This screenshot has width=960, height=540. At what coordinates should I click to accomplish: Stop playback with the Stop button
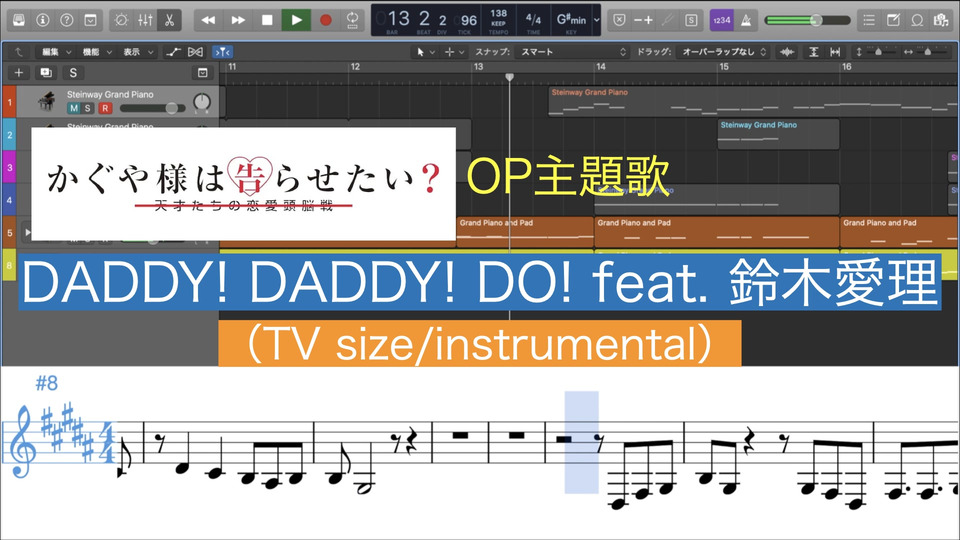click(x=267, y=20)
